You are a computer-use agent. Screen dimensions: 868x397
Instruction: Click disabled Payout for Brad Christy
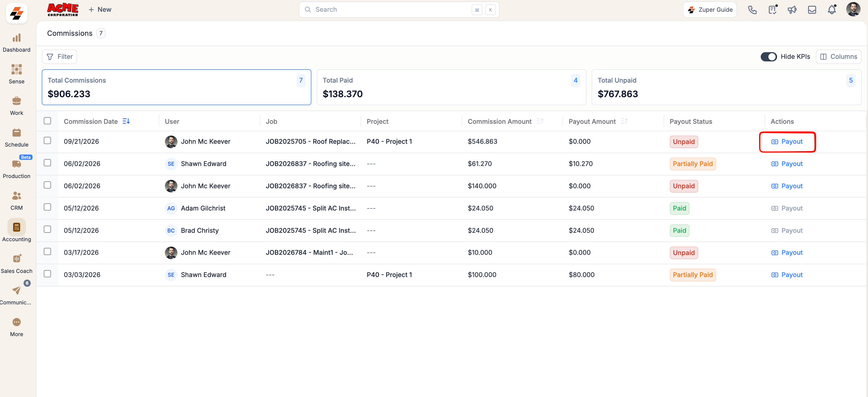[x=787, y=231]
